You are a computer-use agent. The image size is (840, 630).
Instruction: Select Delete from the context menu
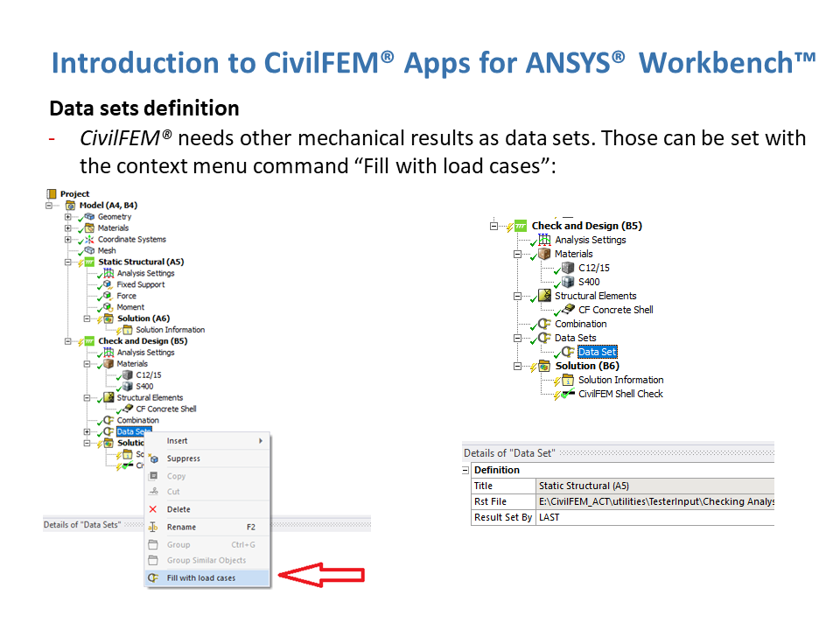178,509
